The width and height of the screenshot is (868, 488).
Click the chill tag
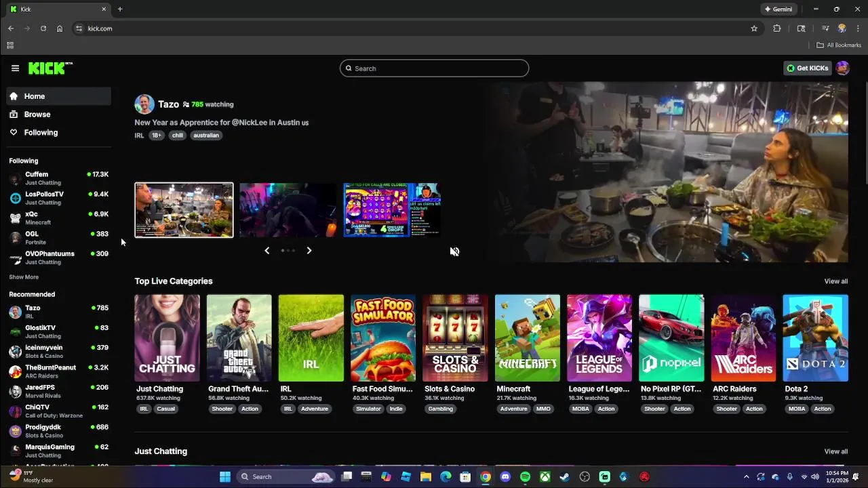(x=177, y=136)
